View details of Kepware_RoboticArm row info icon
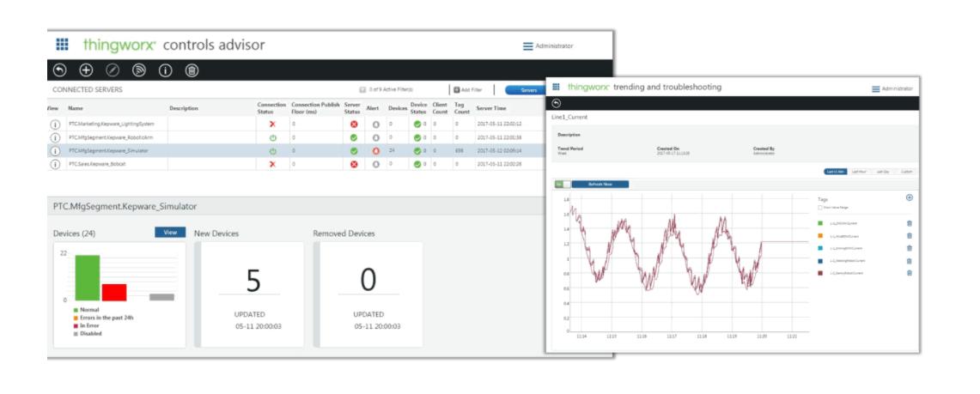This screenshot has height=394, width=980. coord(55,137)
